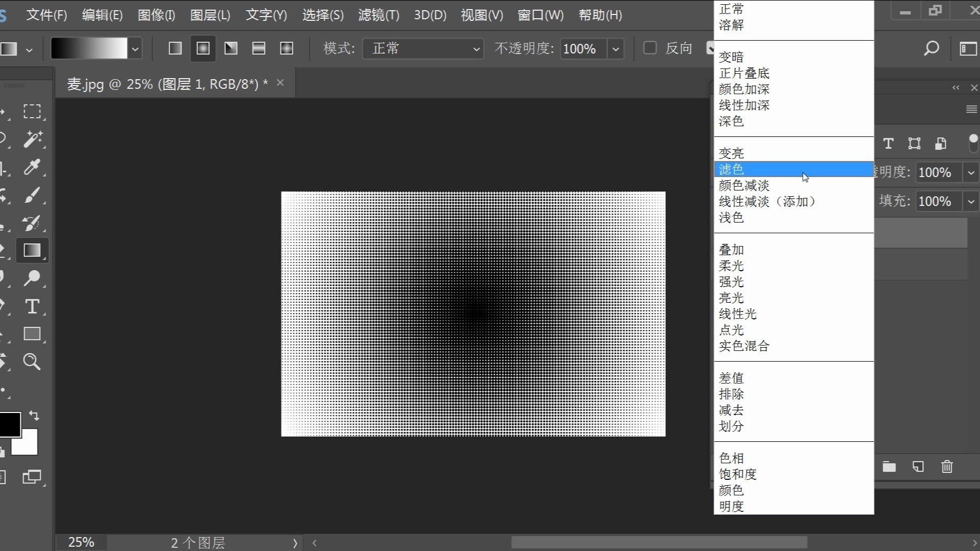Filter layers by type (T icon)
Image resolution: width=980 pixels, height=551 pixels.
(x=888, y=143)
